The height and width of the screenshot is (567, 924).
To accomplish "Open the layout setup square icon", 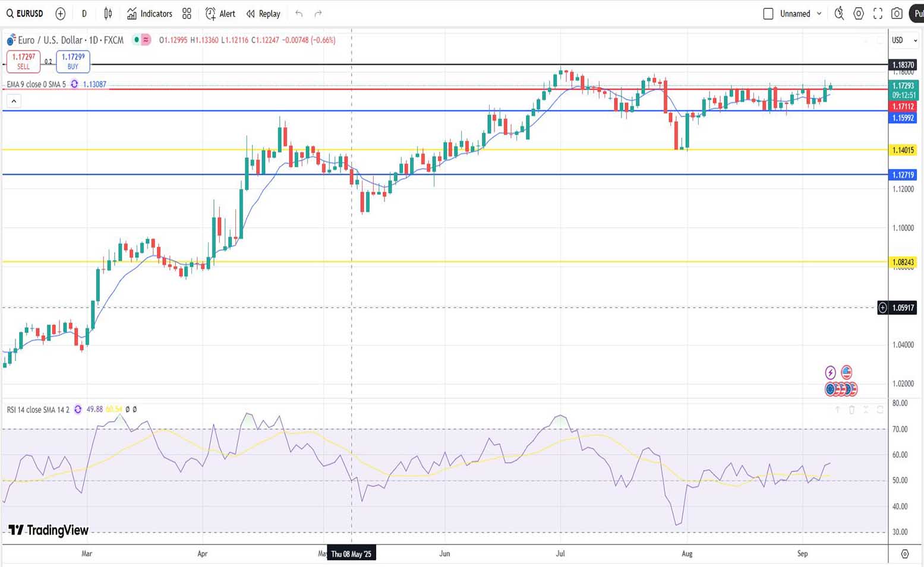I will point(768,14).
